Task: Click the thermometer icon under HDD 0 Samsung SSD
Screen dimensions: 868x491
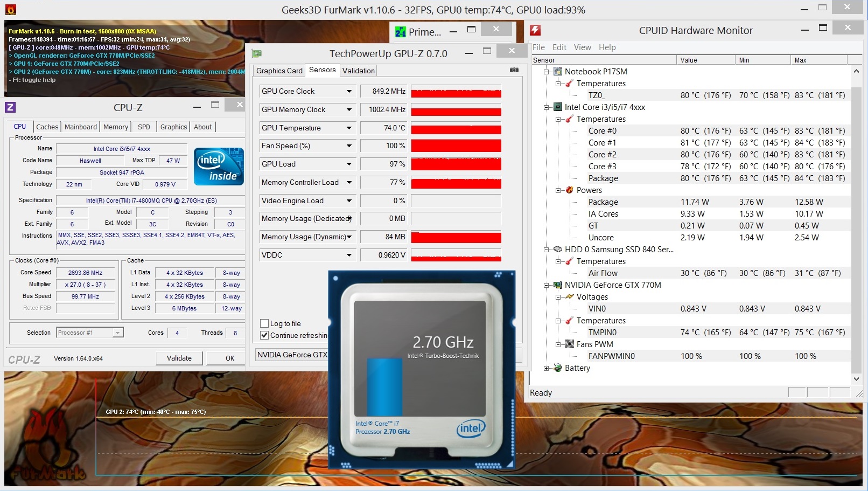Action: click(x=569, y=261)
